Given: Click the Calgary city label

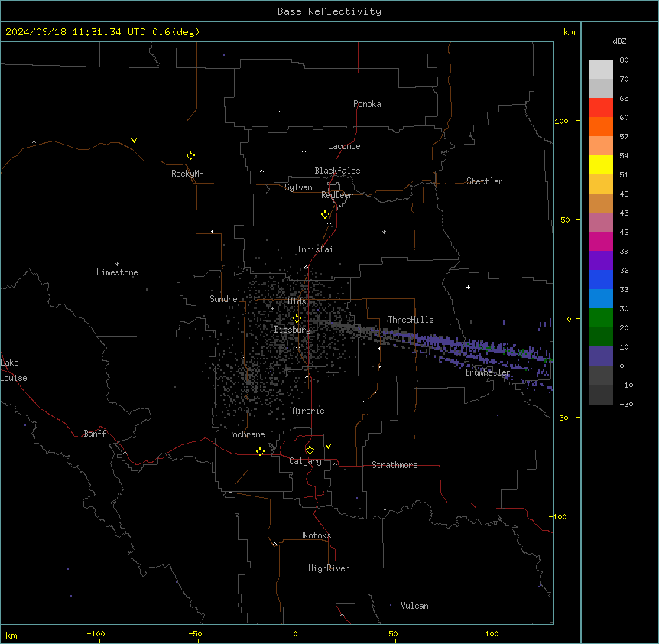Looking at the screenshot, I should [306, 461].
